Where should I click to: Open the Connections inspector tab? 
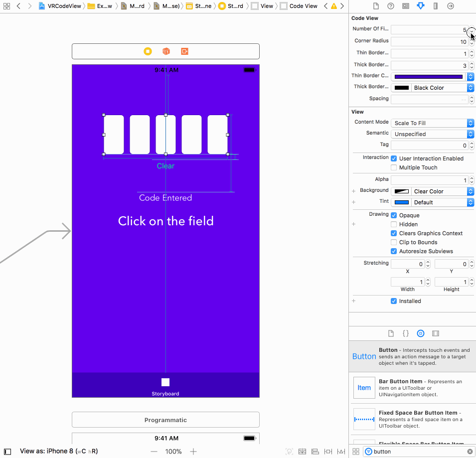450,6
